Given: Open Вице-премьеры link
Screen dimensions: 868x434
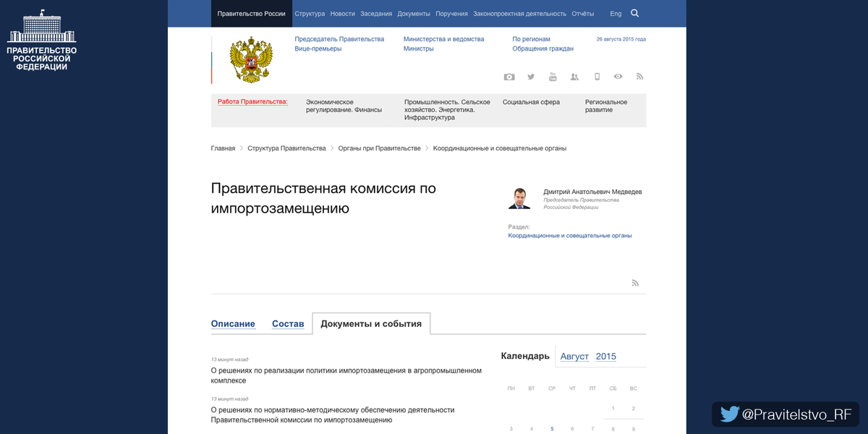Looking at the screenshot, I should pyautogui.click(x=318, y=48).
